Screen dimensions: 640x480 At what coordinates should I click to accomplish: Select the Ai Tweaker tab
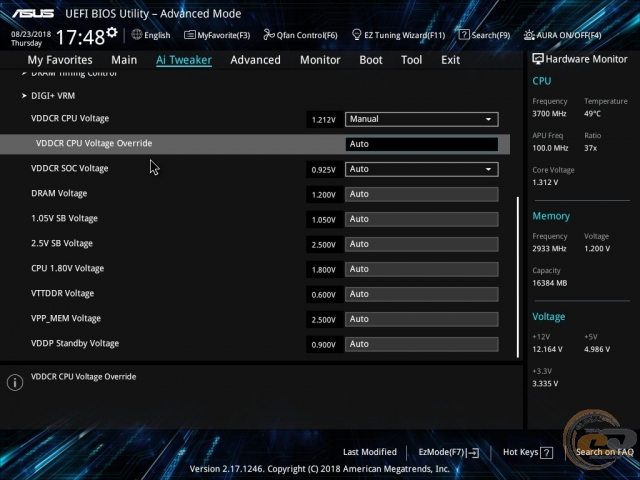coord(184,60)
